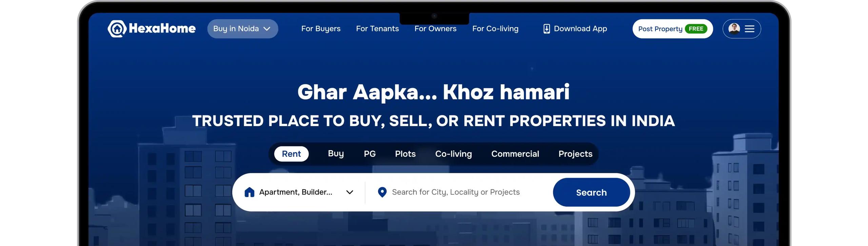Click the house icon in property selector

coord(249,192)
